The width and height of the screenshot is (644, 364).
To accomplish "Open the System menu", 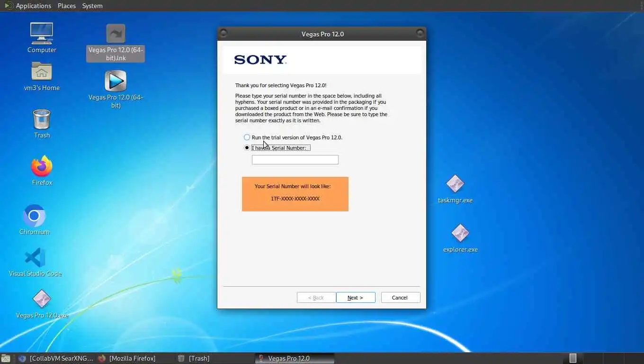I will pos(92,6).
